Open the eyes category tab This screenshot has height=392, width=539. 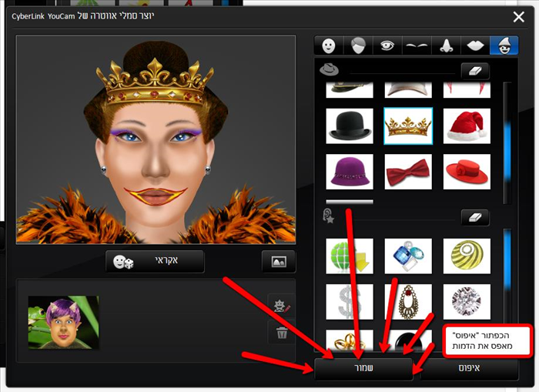tap(387, 45)
